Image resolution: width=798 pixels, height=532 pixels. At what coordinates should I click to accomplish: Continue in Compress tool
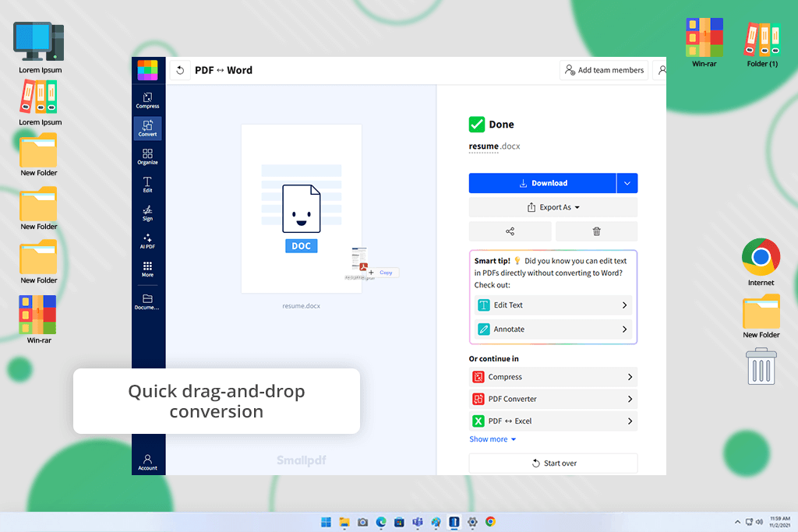(553, 377)
